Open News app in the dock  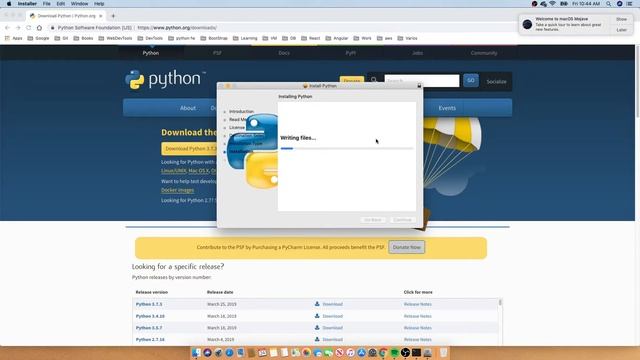(340, 352)
